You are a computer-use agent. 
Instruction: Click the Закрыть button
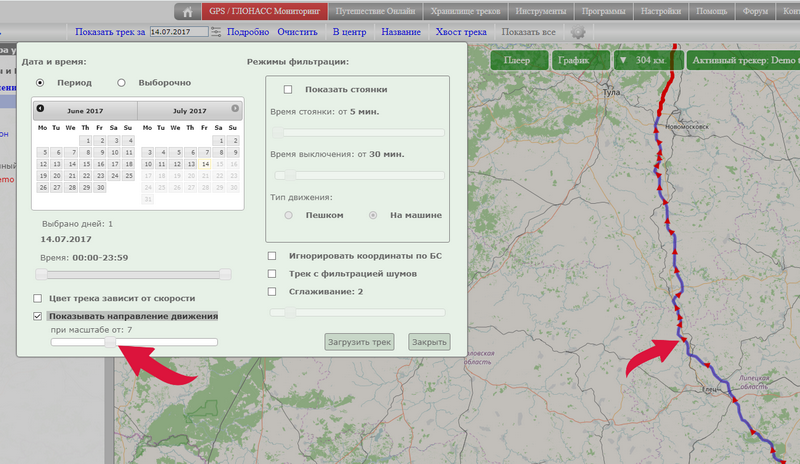[x=429, y=342]
